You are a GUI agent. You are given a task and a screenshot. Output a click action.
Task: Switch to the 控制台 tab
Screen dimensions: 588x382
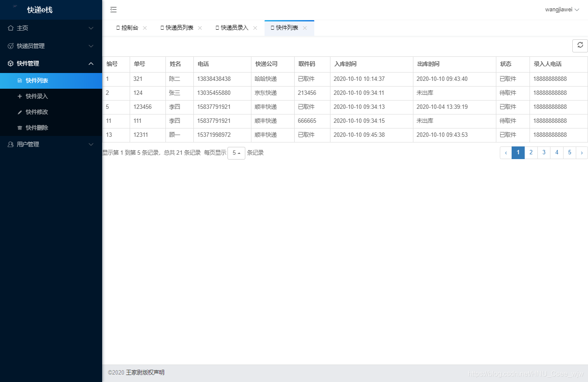click(x=129, y=28)
